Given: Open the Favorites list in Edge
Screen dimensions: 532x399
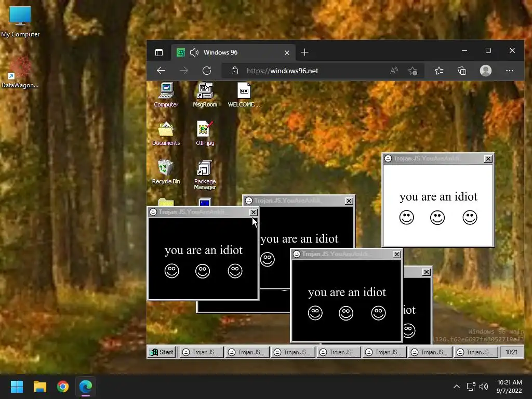Looking at the screenshot, I should click(x=439, y=71).
